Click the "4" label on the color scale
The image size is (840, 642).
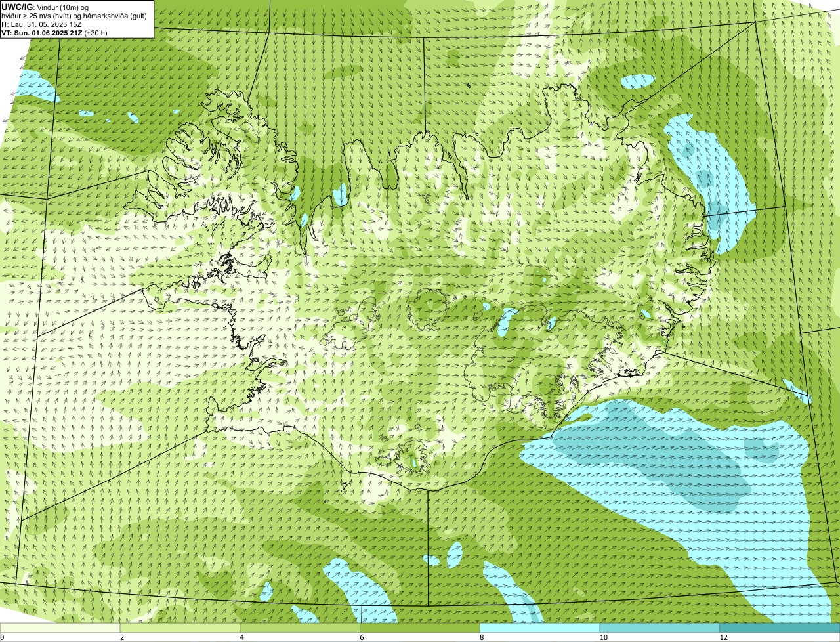[x=242, y=637]
